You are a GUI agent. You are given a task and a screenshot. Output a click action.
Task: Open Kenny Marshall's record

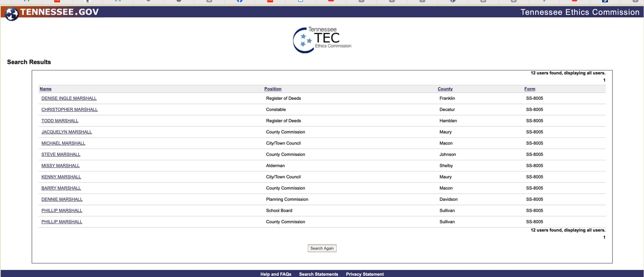(61, 177)
